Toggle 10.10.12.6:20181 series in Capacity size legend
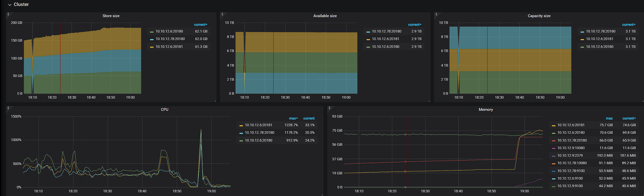Screen dimensions: 644x196 (x=599, y=39)
